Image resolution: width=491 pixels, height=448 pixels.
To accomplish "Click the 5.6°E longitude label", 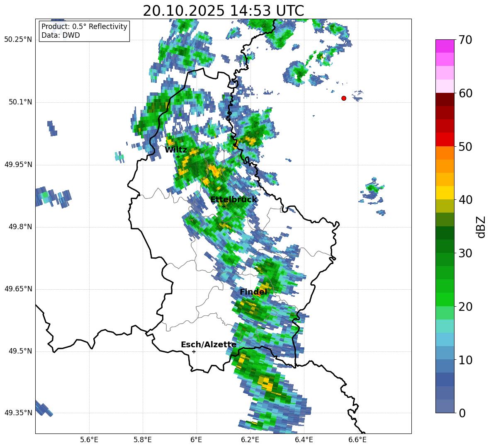I will tap(89, 440).
